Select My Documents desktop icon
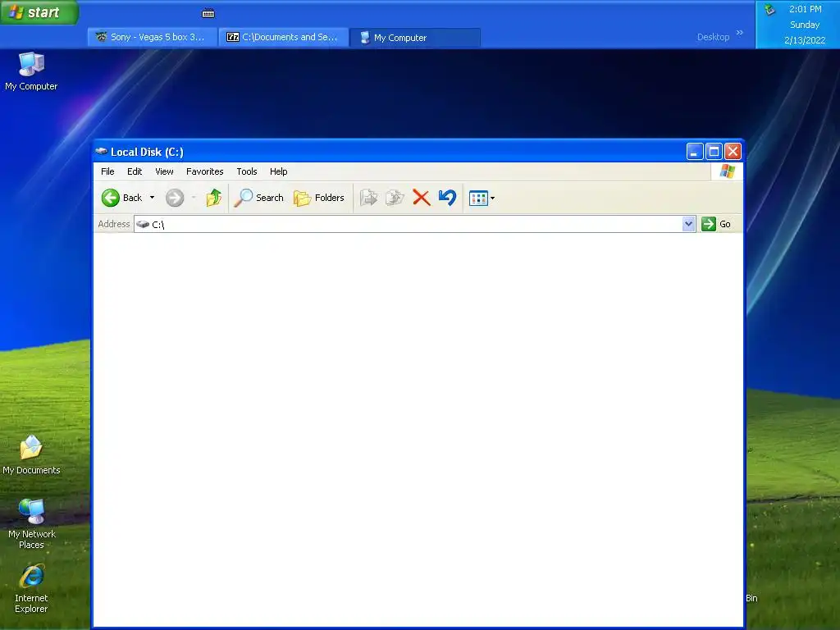This screenshot has height=630, width=840. click(x=31, y=454)
